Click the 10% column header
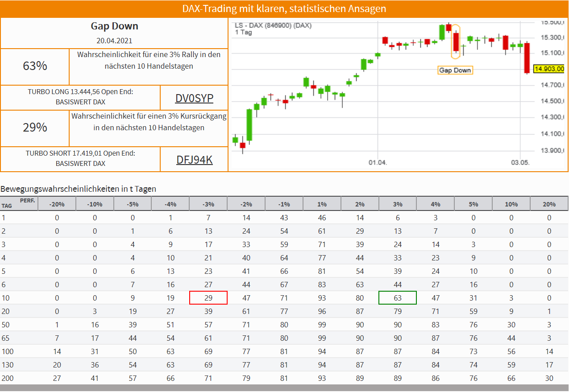569x392 pixels. point(511,204)
